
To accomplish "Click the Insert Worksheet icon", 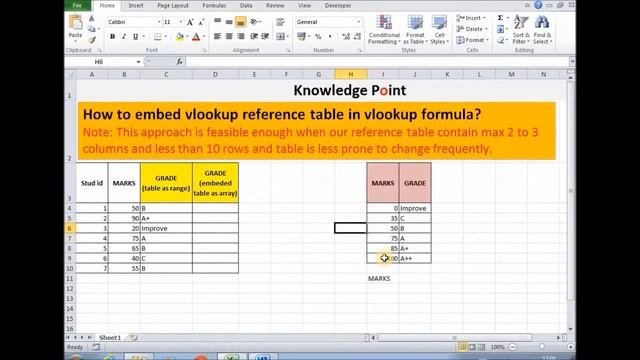I will [133, 338].
